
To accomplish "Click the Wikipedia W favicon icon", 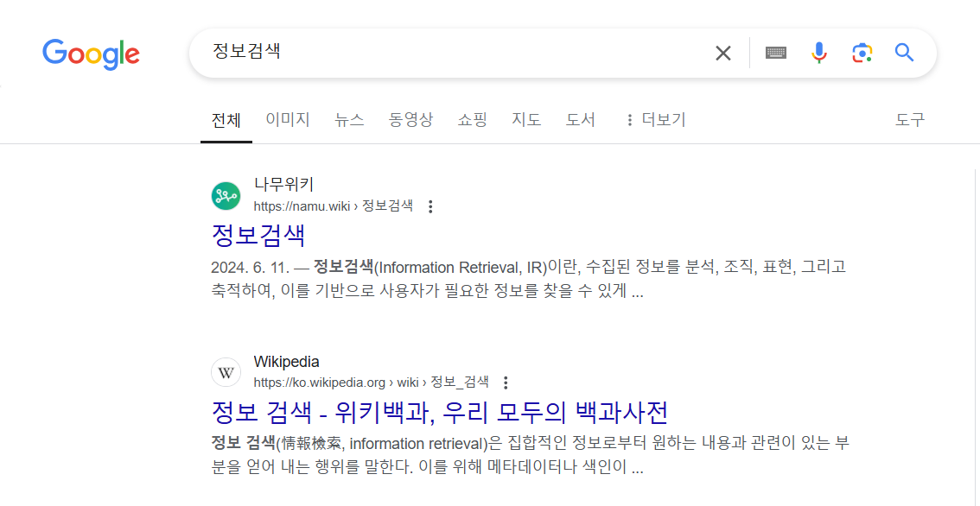I will 226,372.
